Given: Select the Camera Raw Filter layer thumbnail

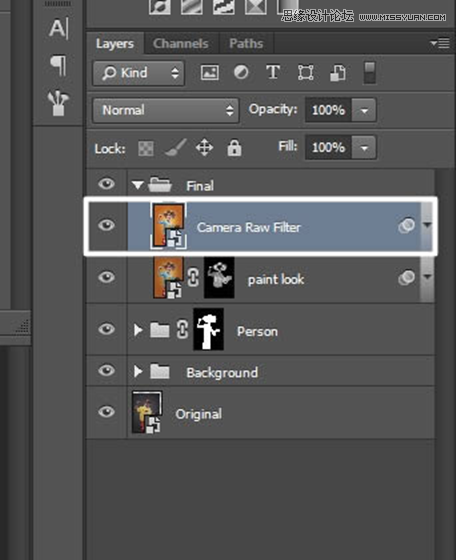Looking at the screenshot, I should pos(169,226).
